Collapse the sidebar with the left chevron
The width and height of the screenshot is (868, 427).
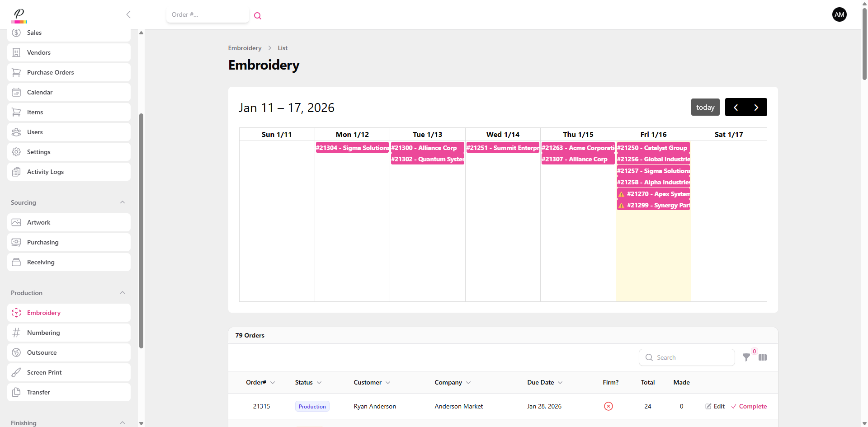128,14
